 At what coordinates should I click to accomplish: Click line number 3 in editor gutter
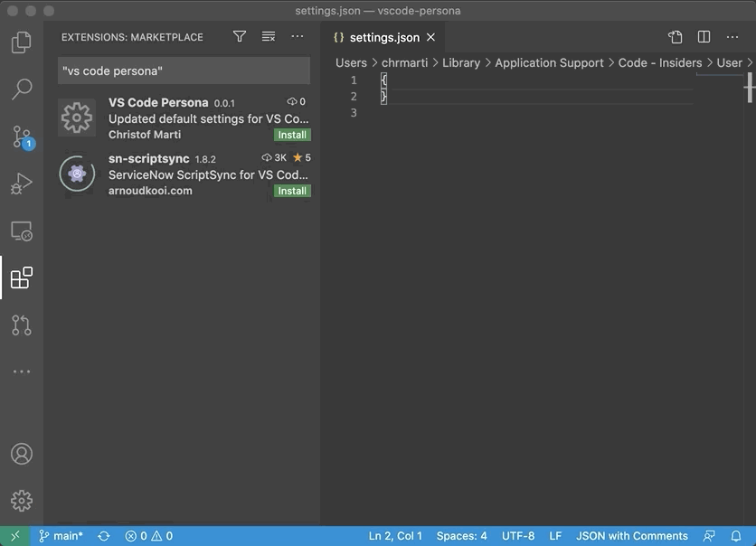pos(354,113)
